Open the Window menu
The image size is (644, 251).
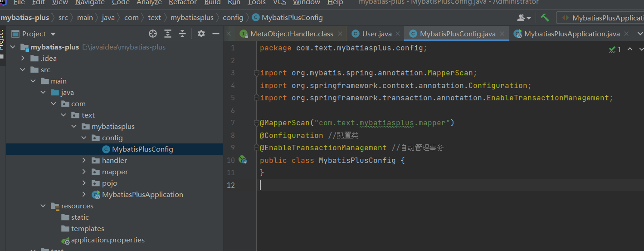(307, 2)
